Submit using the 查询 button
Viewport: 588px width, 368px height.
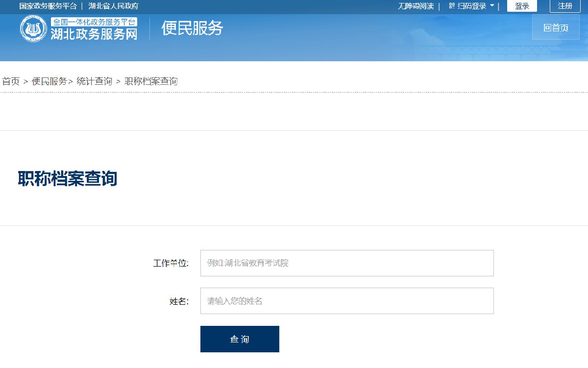[240, 339]
